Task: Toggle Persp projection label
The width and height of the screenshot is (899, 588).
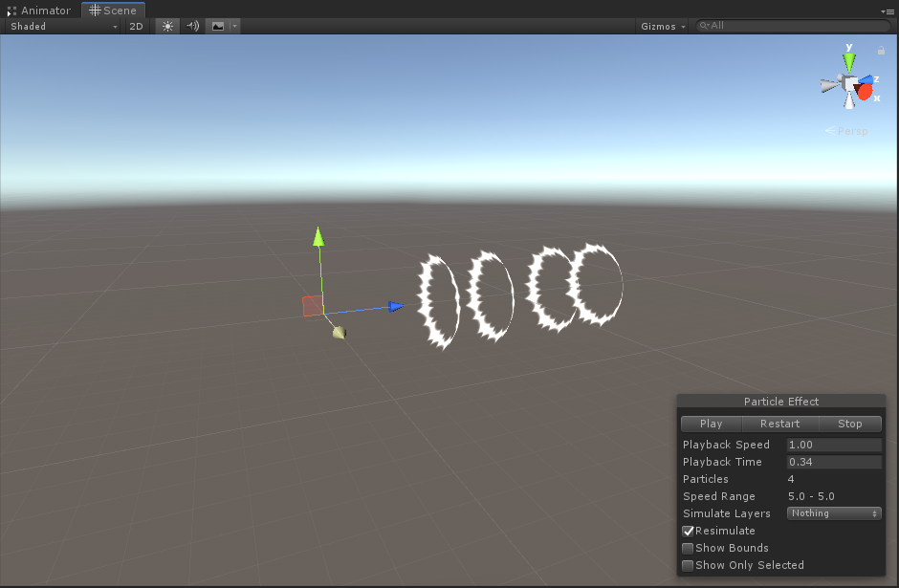Action: [846, 131]
